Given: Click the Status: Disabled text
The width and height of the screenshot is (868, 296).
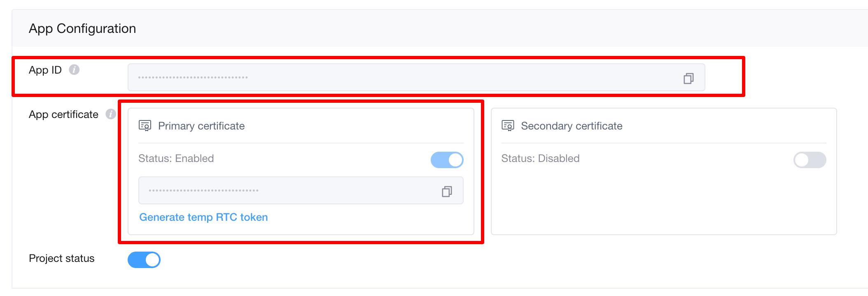Looking at the screenshot, I should coord(540,158).
